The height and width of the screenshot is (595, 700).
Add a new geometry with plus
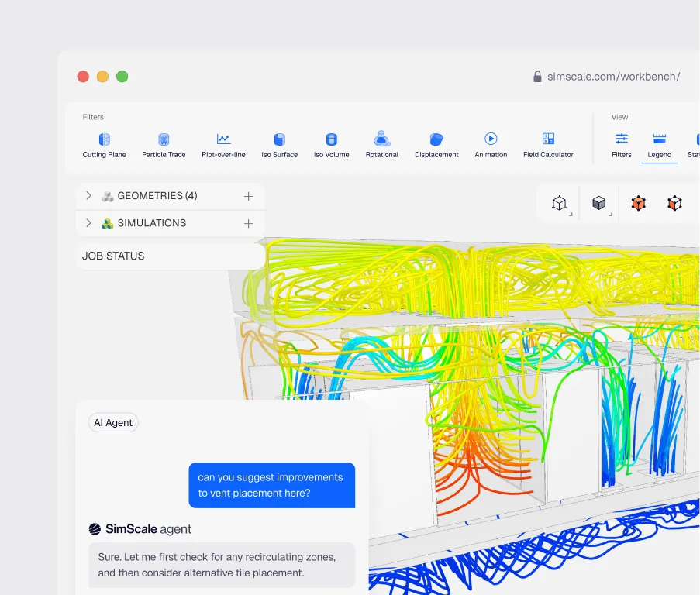pos(249,196)
